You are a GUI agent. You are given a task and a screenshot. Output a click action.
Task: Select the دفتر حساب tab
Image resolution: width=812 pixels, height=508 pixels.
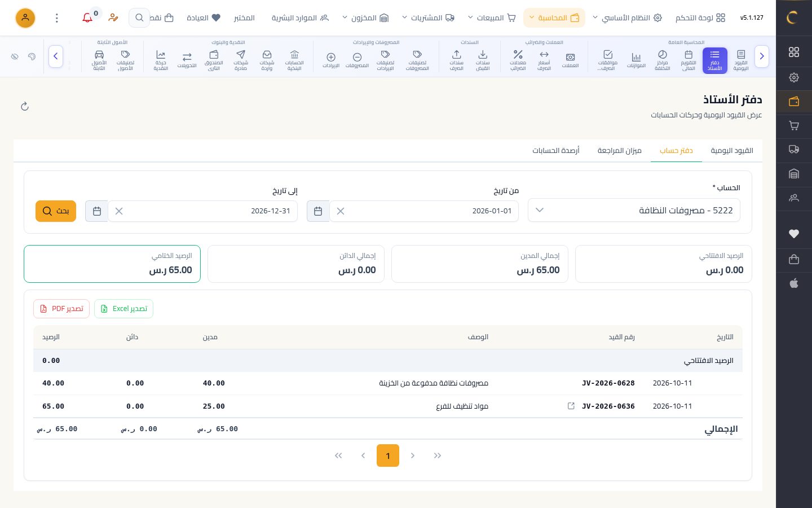(x=676, y=151)
